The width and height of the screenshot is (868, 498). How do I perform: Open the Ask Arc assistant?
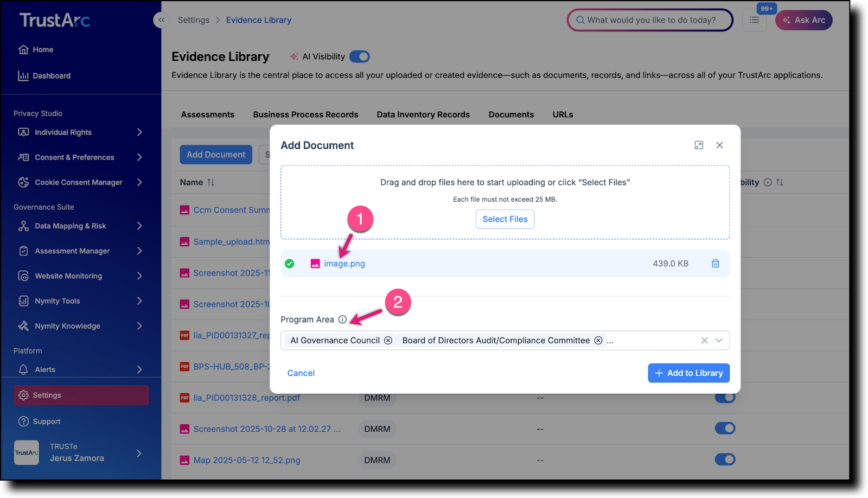pos(803,20)
